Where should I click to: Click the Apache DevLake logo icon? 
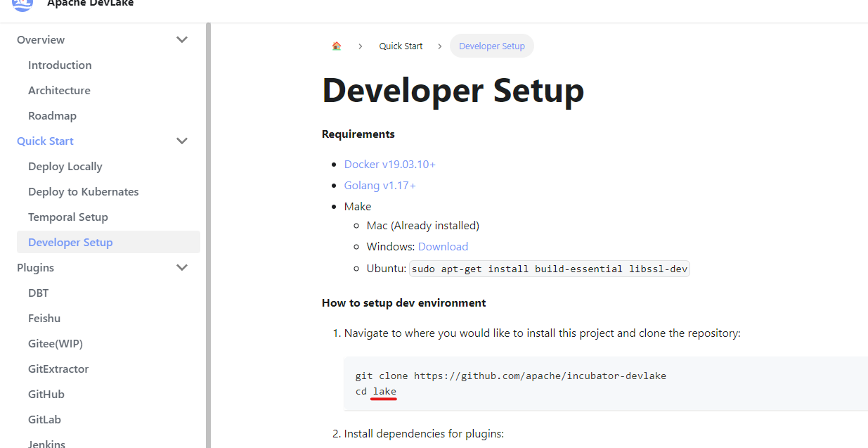pyautogui.click(x=22, y=4)
